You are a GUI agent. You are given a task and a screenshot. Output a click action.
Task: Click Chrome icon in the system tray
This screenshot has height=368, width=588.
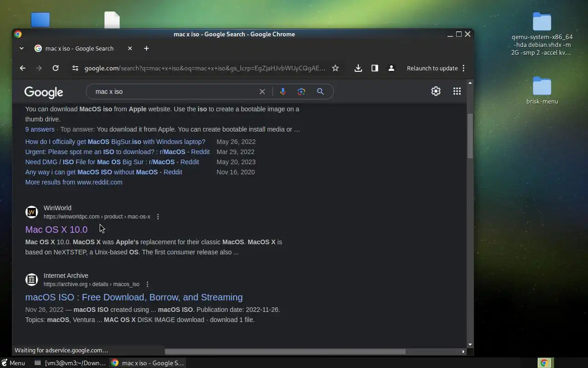click(x=544, y=363)
